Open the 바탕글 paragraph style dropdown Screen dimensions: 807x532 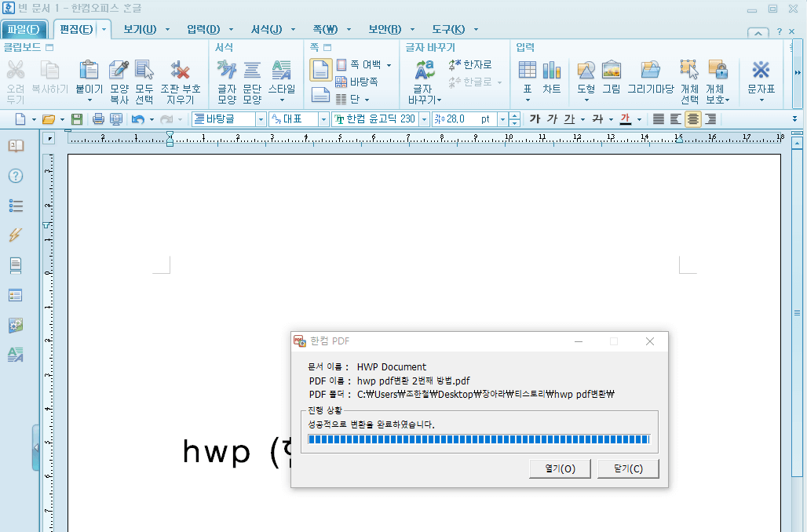(x=263, y=118)
